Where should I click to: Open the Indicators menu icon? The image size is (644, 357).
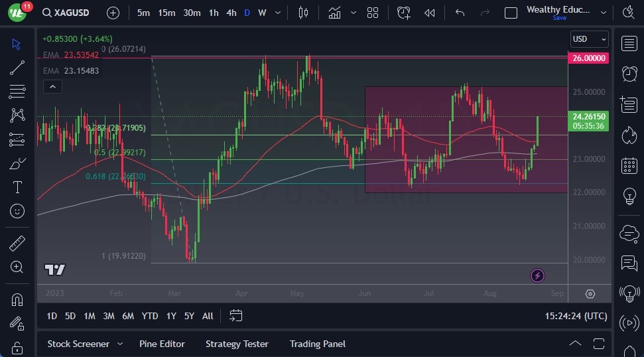[335, 13]
